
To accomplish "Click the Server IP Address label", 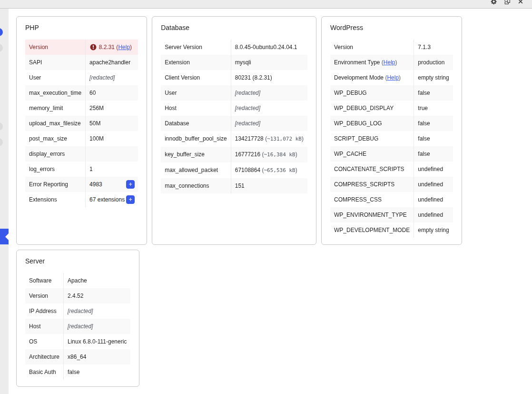I will coord(43,311).
